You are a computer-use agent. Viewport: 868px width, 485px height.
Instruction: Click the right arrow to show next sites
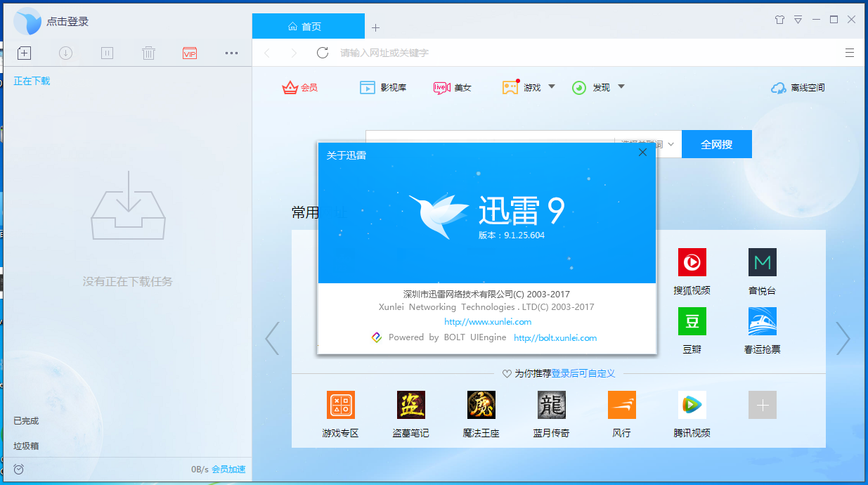coord(843,338)
